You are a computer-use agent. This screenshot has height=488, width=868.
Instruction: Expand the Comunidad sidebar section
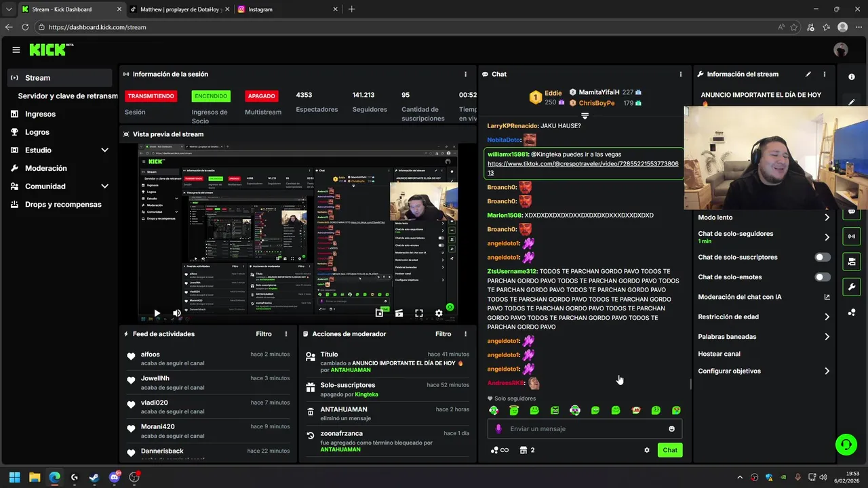pyautogui.click(x=104, y=186)
